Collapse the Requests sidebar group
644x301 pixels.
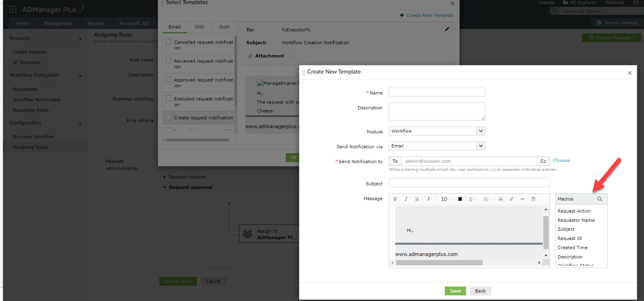click(80, 39)
